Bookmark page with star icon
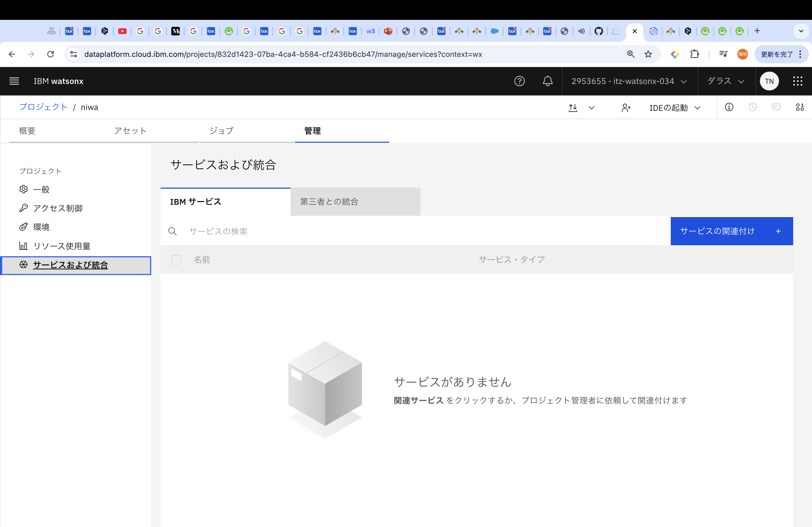The height and width of the screenshot is (527, 812). pyautogui.click(x=648, y=54)
